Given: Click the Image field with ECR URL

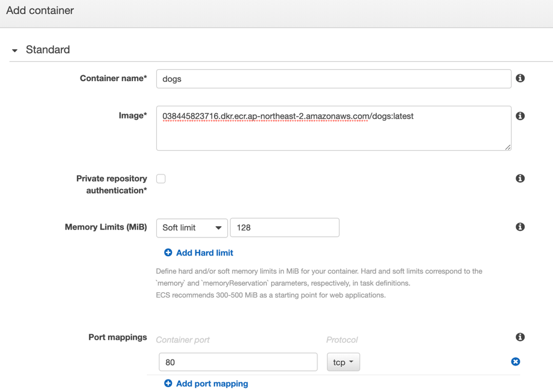Looking at the screenshot, I should point(334,128).
